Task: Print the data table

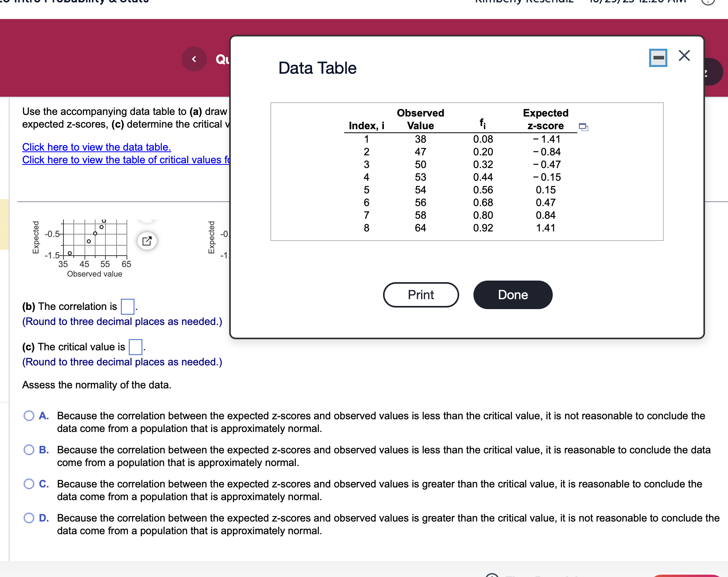Action: [x=421, y=294]
